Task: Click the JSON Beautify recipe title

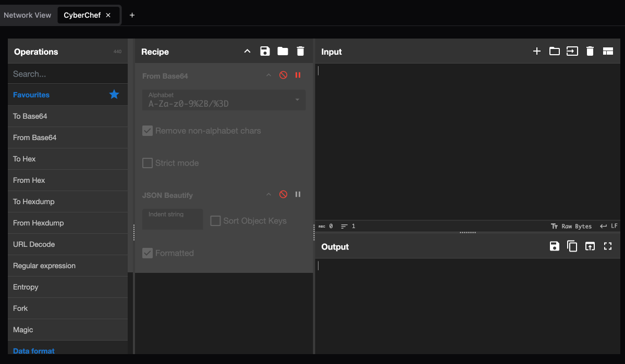Action: point(167,196)
